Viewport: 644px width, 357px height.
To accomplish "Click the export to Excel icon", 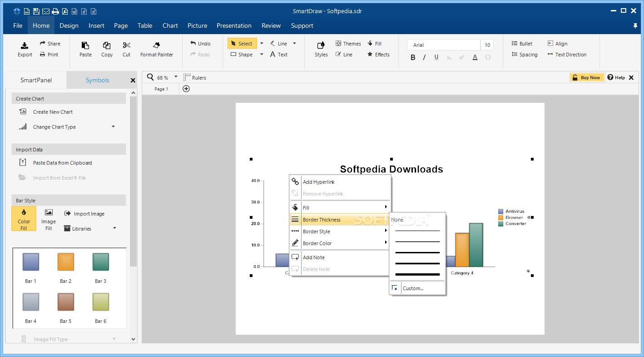I will click(94, 11).
